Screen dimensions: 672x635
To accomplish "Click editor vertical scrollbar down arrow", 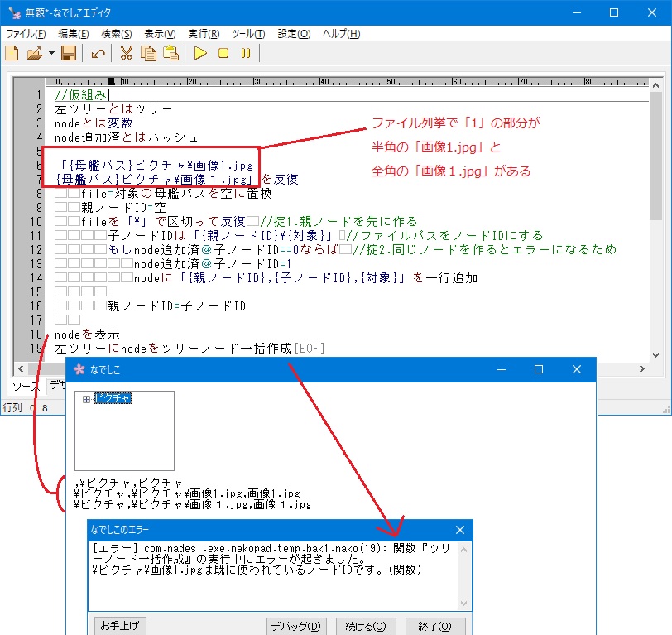I will click(x=655, y=355).
